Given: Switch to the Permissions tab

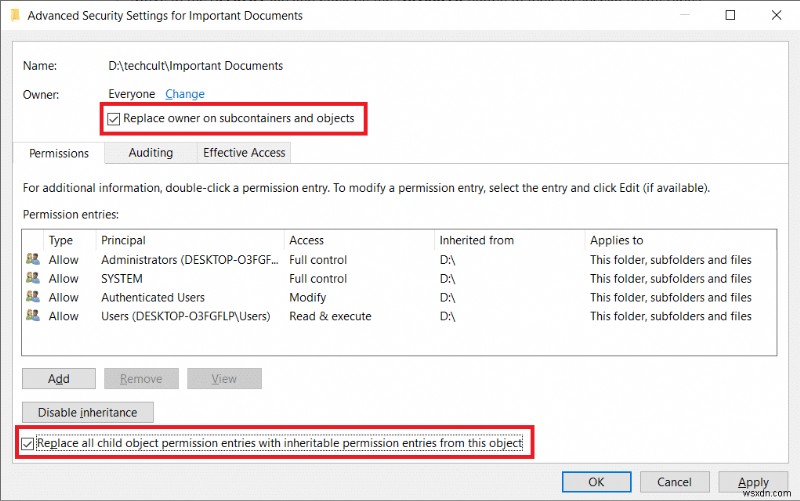Looking at the screenshot, I should [x=59, y=153].
